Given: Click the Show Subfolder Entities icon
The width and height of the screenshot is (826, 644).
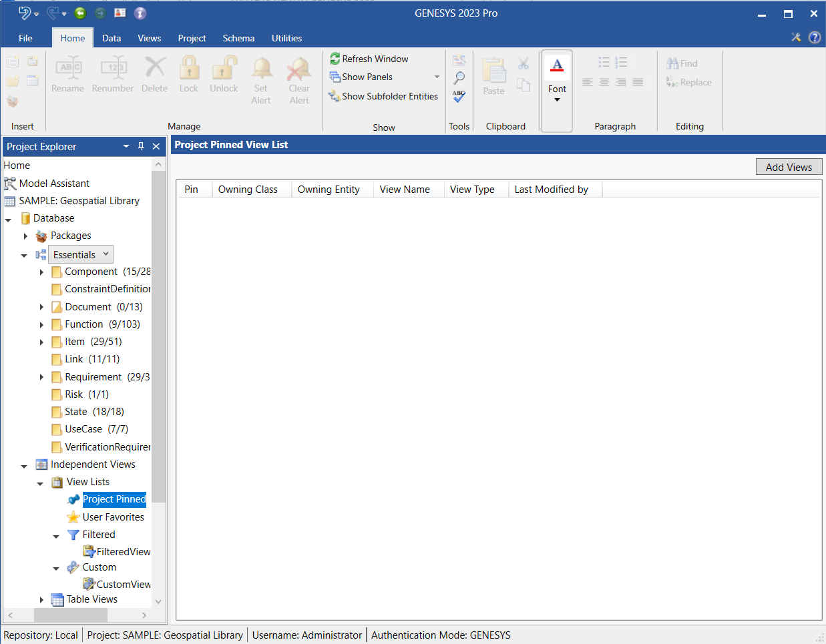Looking at the screenshot, I should pyautogui.click(x=335, y=96).
